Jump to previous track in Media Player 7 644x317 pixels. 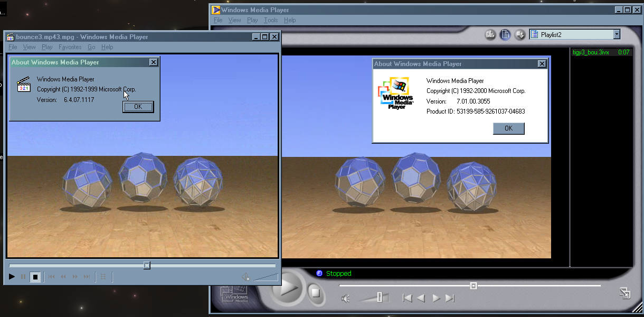[x=407, y=298]
